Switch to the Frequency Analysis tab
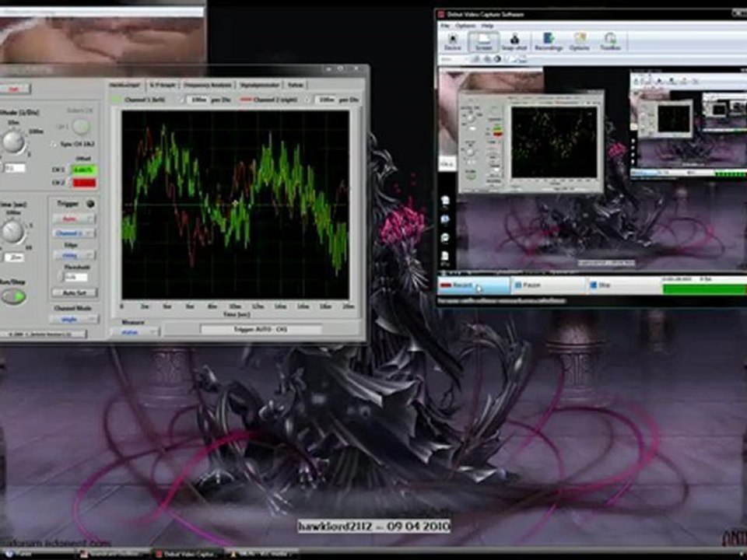Image resolution: width=747 pixels, height=560 pixels. [x=208, y=85]
